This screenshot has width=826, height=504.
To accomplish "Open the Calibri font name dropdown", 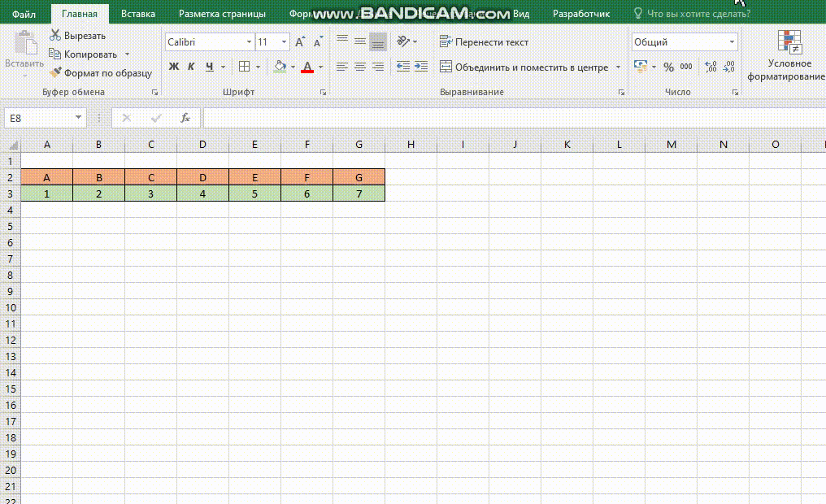I will pos(249,42).
